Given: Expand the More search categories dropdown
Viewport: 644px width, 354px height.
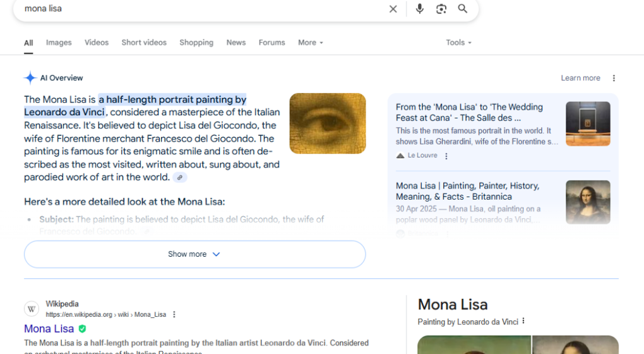Looking at the screenshot, I should click(311, 42).
